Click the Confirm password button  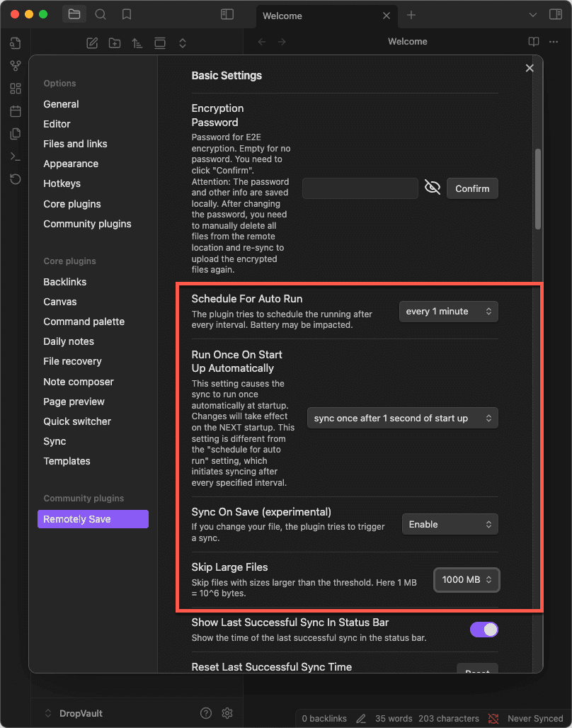pos(472,188)
